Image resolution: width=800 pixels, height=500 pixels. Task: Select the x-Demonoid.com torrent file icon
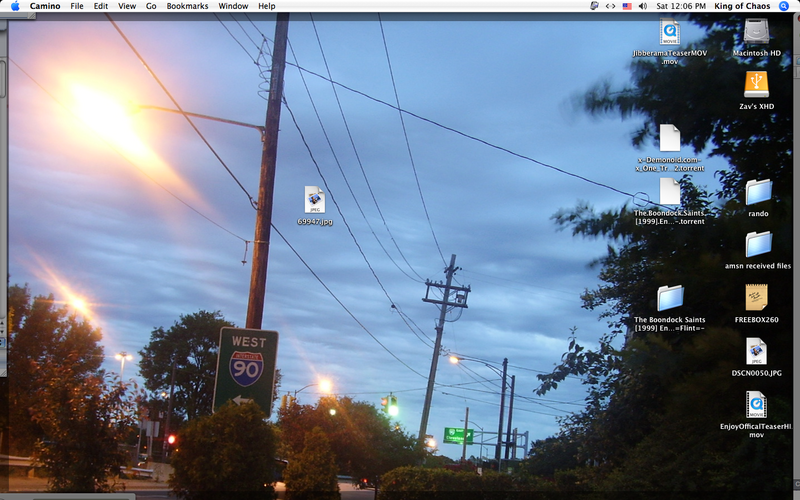click(x=669, y=138)
